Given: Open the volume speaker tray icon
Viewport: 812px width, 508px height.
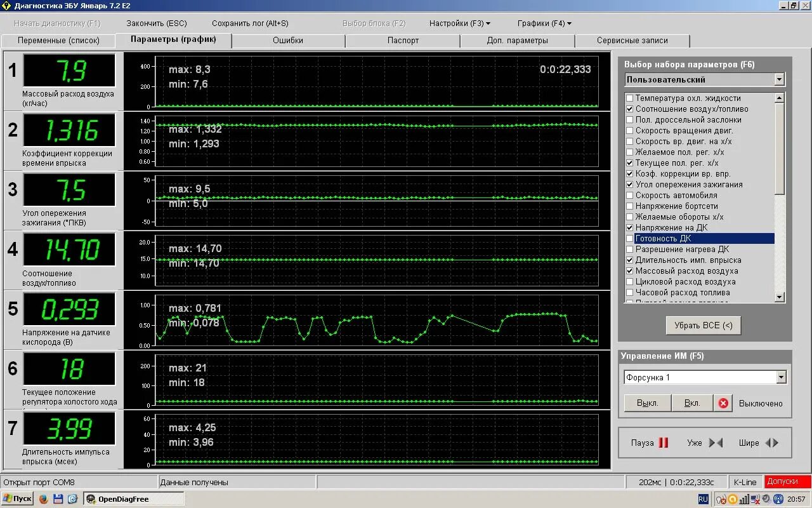Looking at the screenshot, I should [x=766, y=499].
